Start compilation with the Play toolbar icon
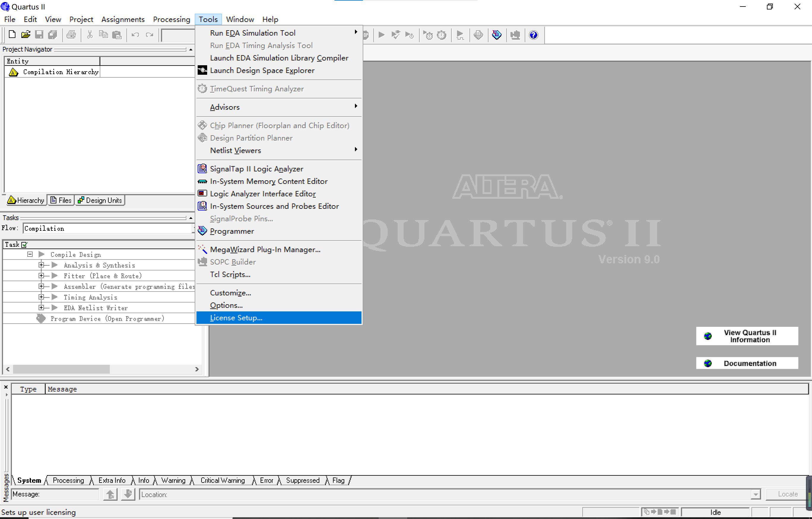The height and width of the screenshot is (519, 812). 381,35
